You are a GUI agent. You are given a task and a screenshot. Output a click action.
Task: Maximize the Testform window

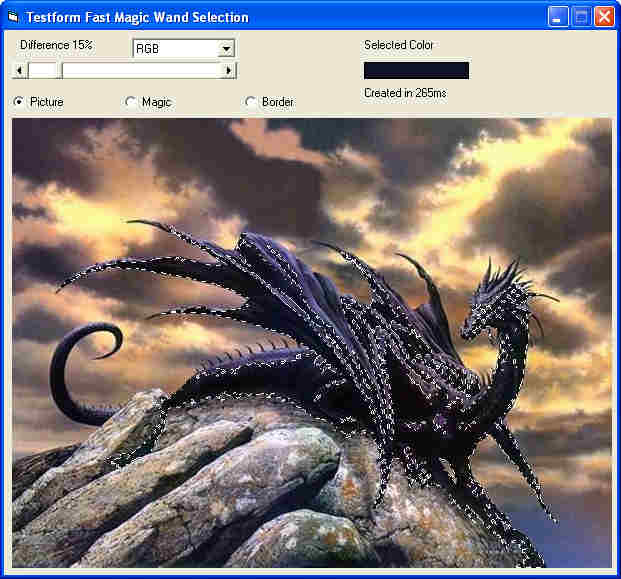pyautogui.click(x=582, y=17)
